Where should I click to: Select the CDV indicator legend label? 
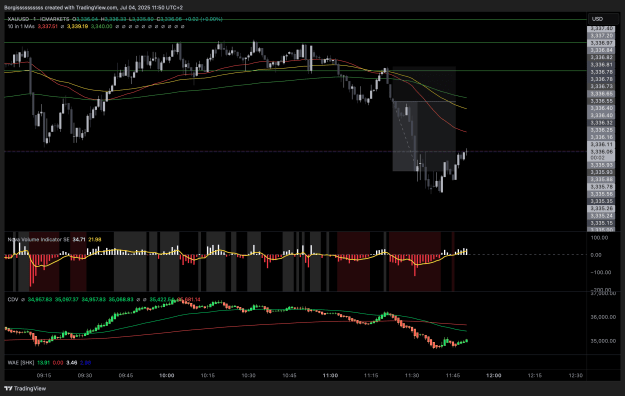(13, 299)
